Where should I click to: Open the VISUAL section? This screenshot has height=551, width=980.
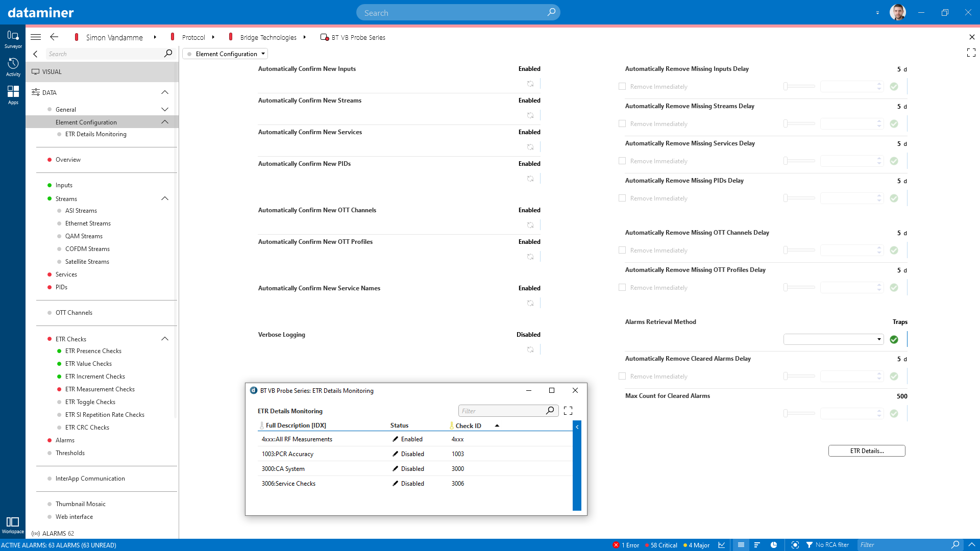coord(102,72)
